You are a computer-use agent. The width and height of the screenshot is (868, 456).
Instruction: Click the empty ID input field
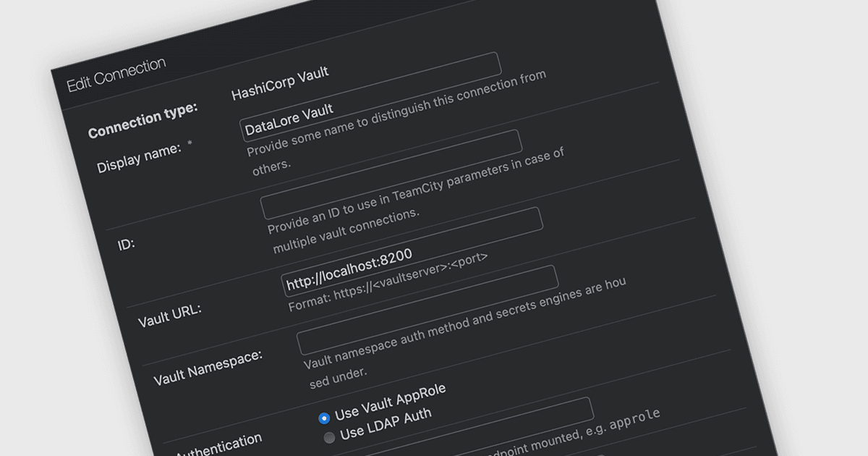click(391, 174)
